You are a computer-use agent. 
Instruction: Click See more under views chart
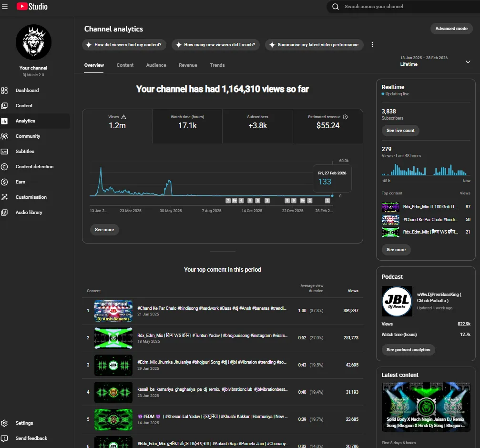tap(104, 230)
